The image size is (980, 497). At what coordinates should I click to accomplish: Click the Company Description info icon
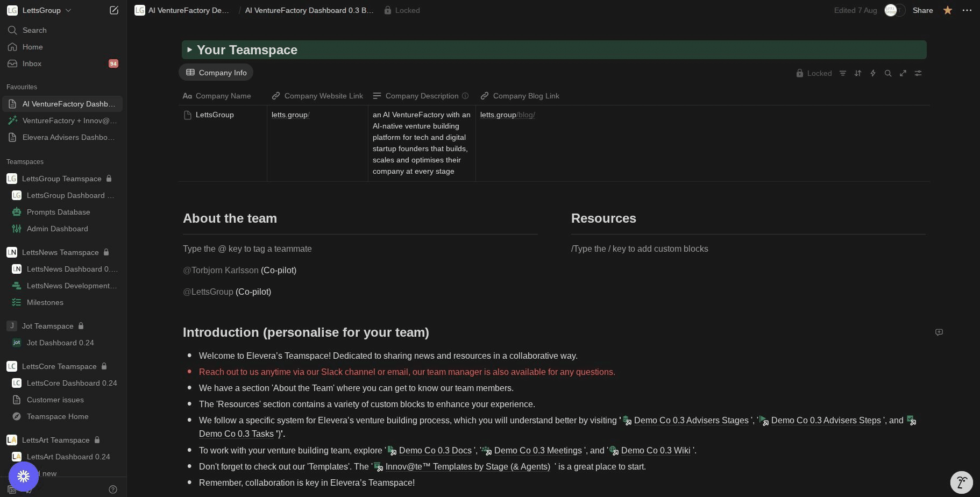(x=465, y=96)
